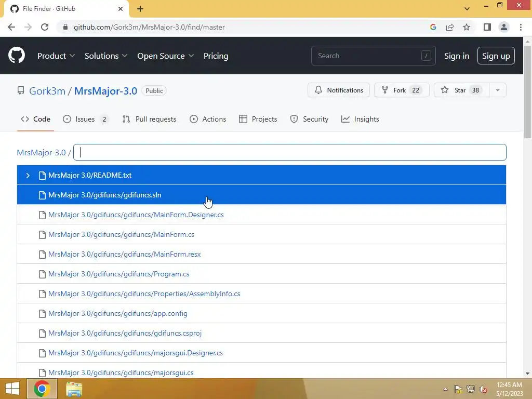The height and width of the screenshot is (399, 532).
Task: Expand the Solutions menu
Action: [x=106, y=56]
